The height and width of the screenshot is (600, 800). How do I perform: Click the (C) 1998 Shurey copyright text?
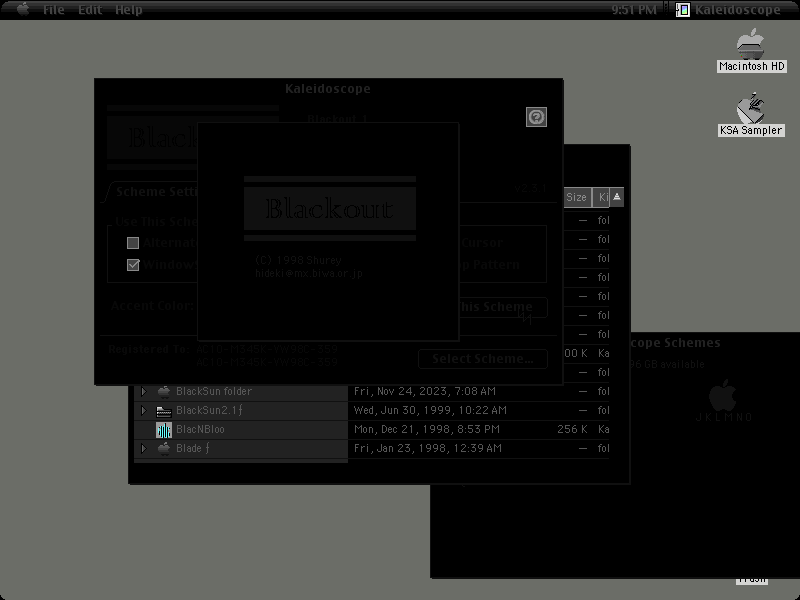point(298,260)
